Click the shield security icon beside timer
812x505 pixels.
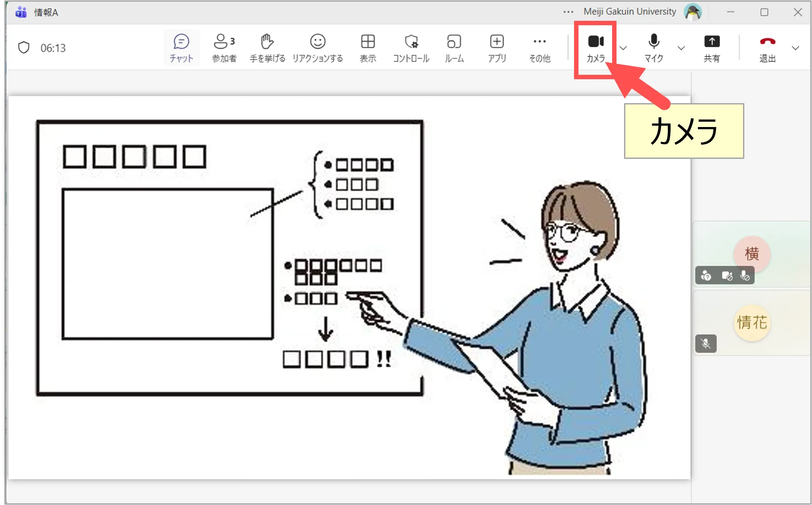point(24,48)
